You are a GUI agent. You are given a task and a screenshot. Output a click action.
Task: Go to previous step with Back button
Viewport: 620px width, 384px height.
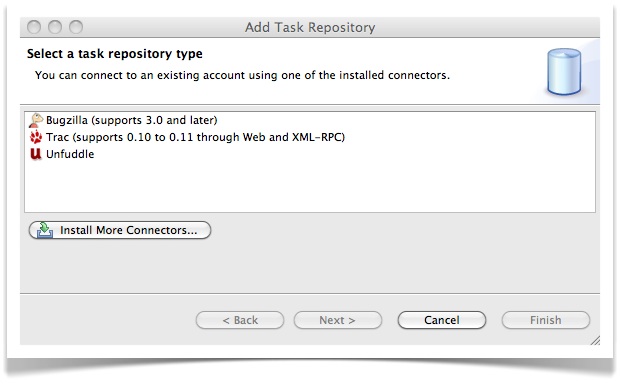pos(240,320)
